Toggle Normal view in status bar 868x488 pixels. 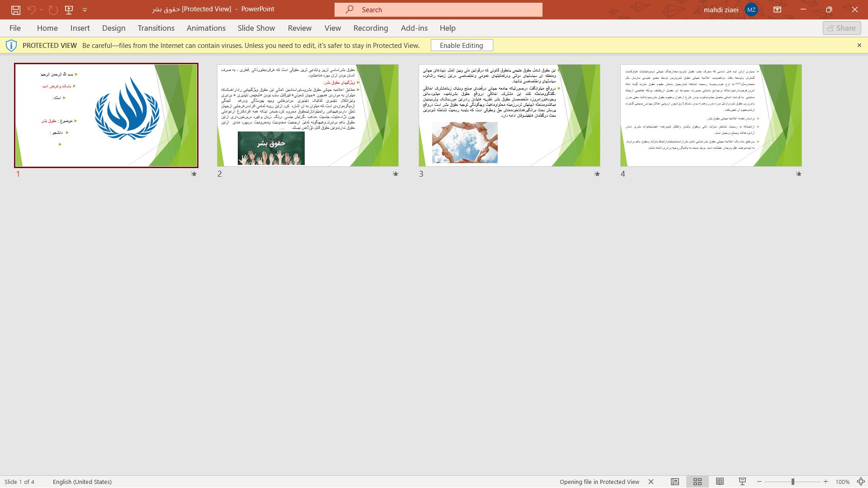pyautogui.click(x=675, y=481)
